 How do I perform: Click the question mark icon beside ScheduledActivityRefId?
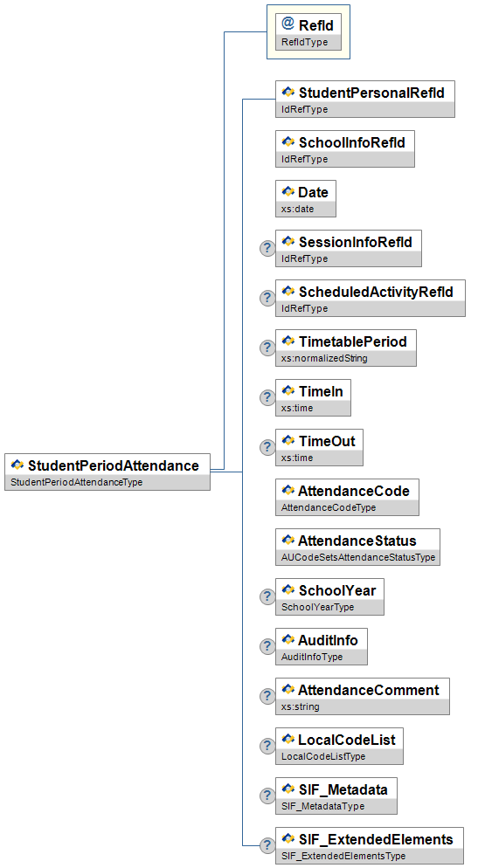[x=267, y=298]
